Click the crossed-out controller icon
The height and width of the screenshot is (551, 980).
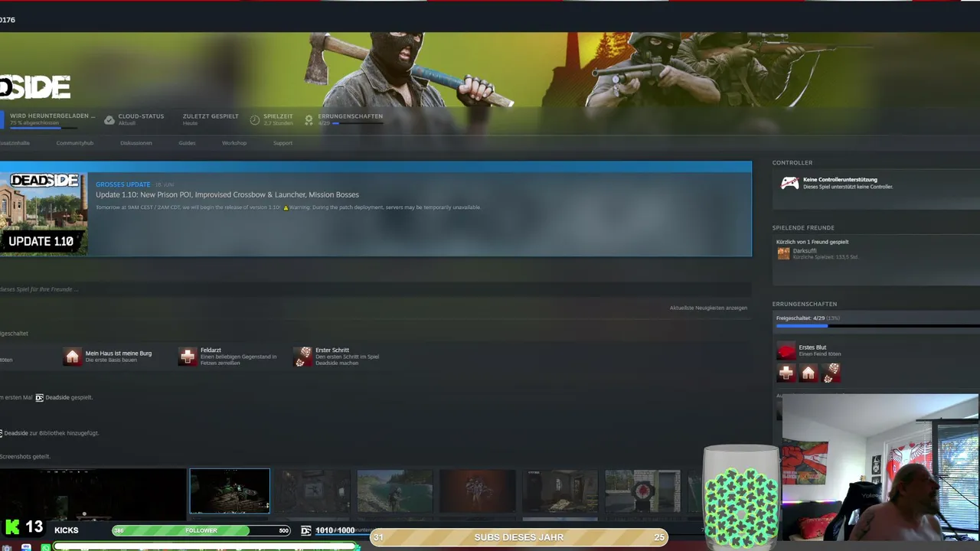click(x=789, y=183)
